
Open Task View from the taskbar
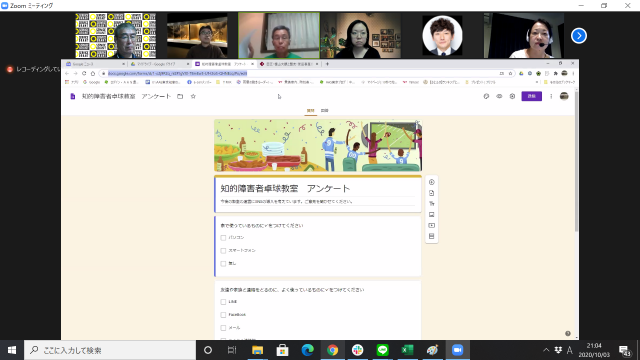232,350
